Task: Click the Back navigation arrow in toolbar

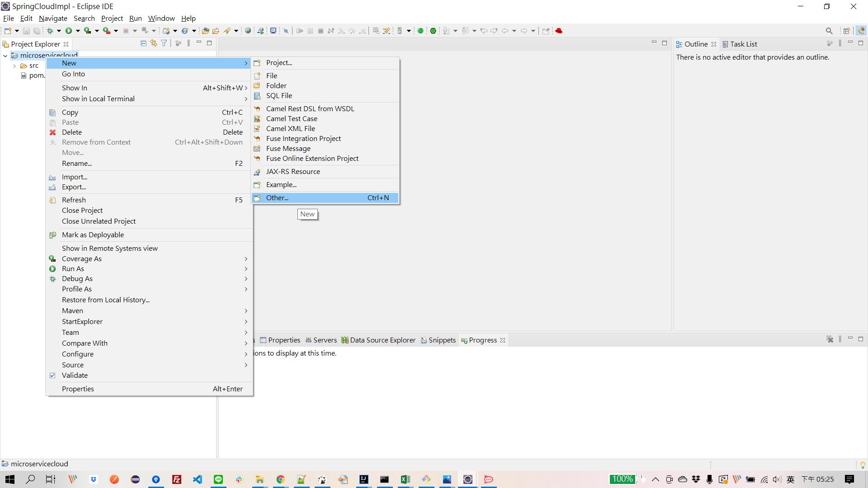Action: [x=505, y=31]
